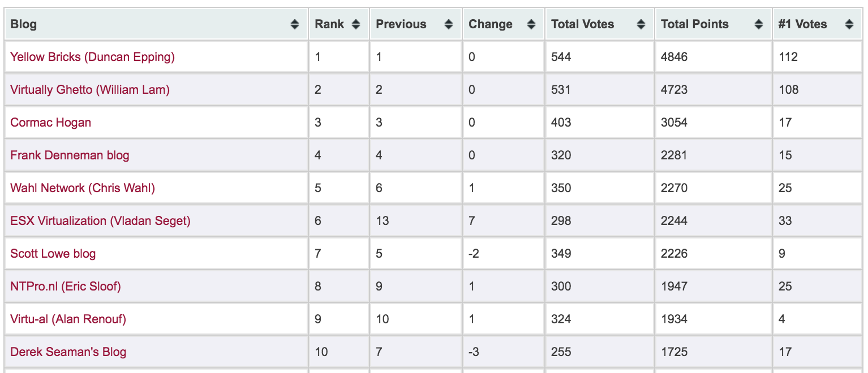868x373 pixels.
Task: Visit the Cormac Hogan blog link
Action: tap(51, 123)
